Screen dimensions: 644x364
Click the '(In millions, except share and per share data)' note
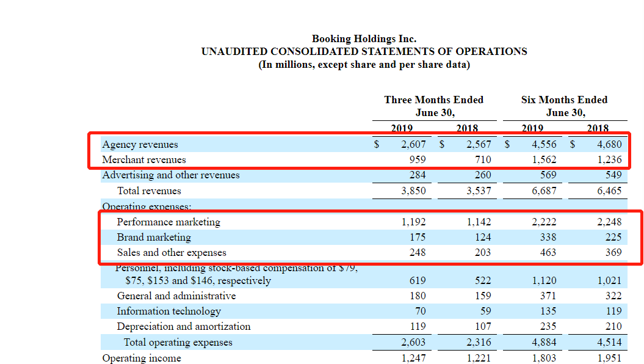[364, 65]
